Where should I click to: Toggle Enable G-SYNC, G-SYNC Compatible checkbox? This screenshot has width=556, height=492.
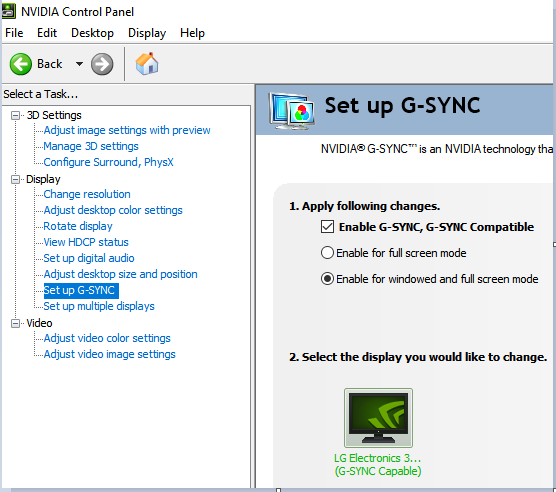pyautogui.click(x=327, y=227)
